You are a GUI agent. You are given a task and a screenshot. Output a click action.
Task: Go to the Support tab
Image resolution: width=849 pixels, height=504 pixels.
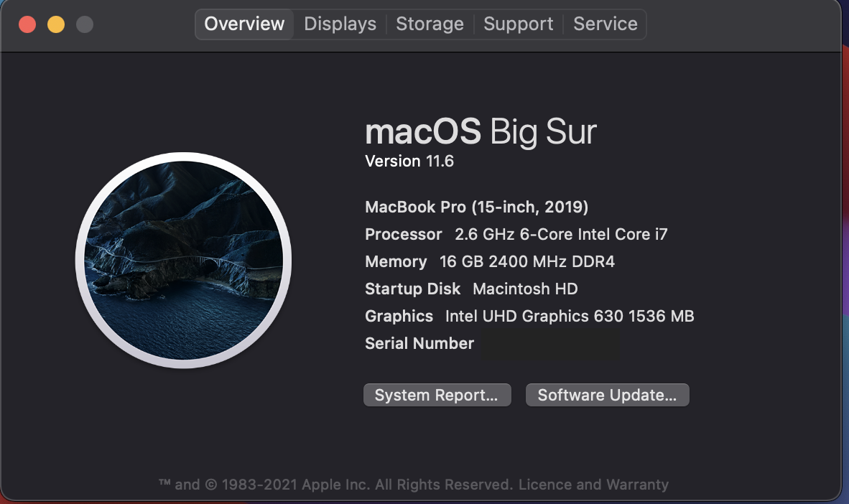(518, 24)
